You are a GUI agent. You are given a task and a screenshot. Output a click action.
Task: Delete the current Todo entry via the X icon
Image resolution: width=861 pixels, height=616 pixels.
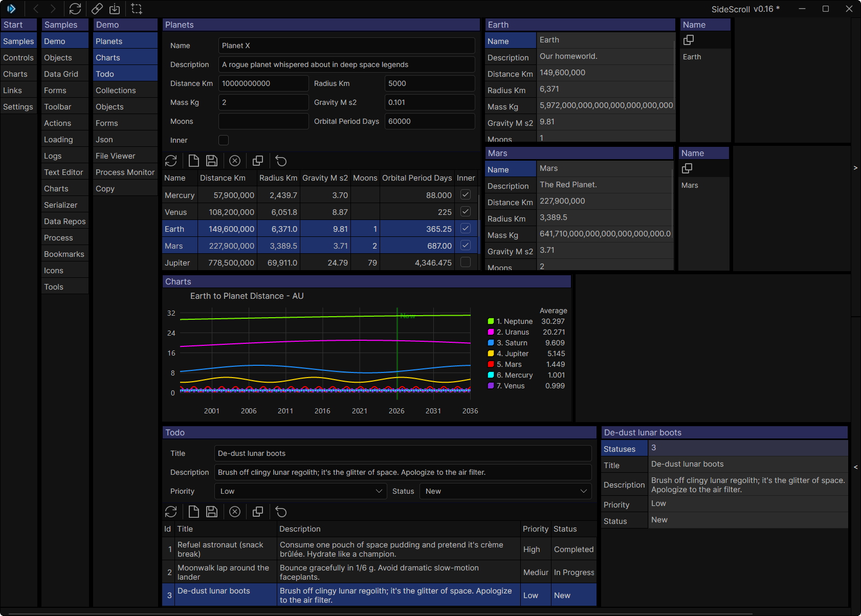(x=235, y=512)
